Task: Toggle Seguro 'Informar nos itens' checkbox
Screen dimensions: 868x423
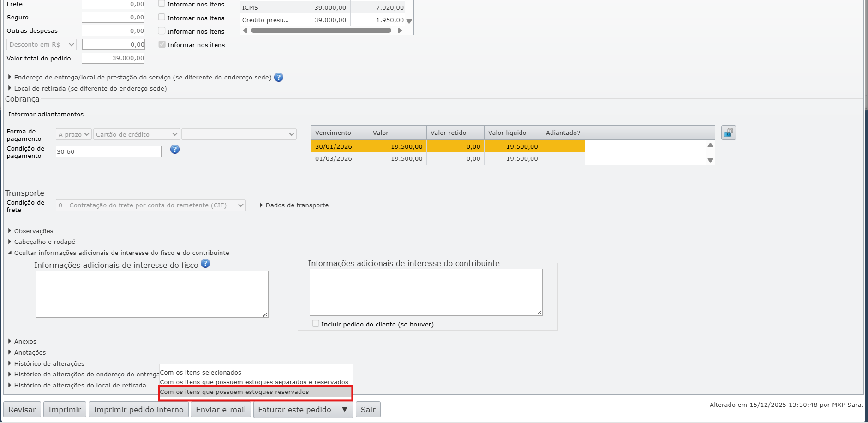Action: (162, 18)
